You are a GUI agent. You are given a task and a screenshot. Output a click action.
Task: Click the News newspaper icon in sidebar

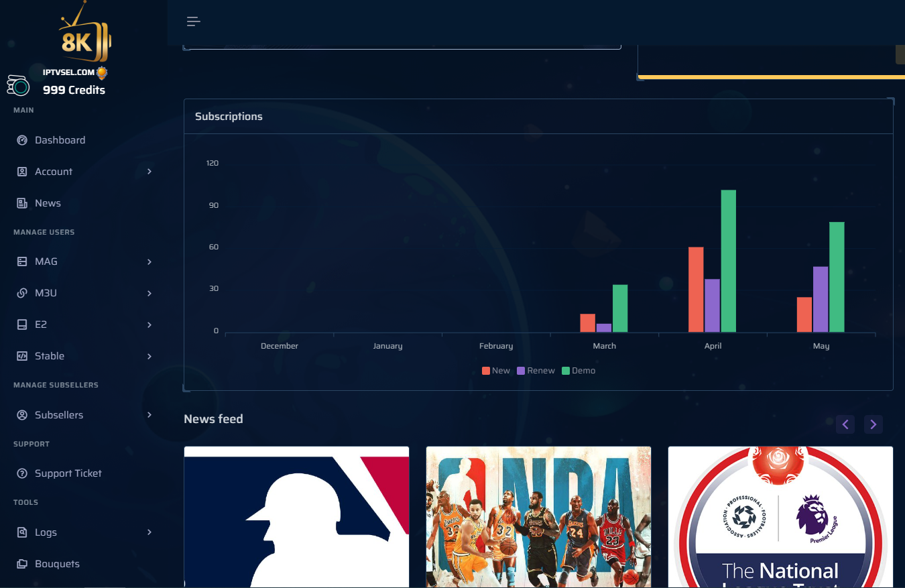[x=22, y=203]
